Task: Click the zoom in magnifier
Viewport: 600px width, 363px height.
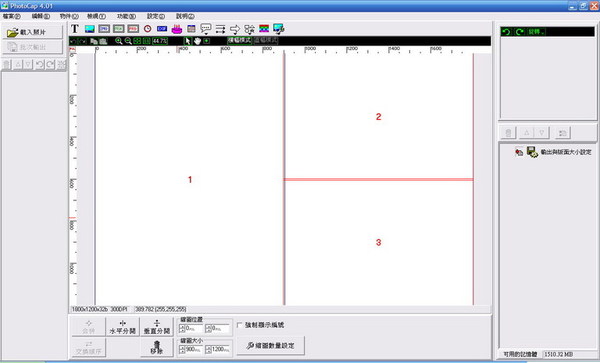Action: click(119, 41)
